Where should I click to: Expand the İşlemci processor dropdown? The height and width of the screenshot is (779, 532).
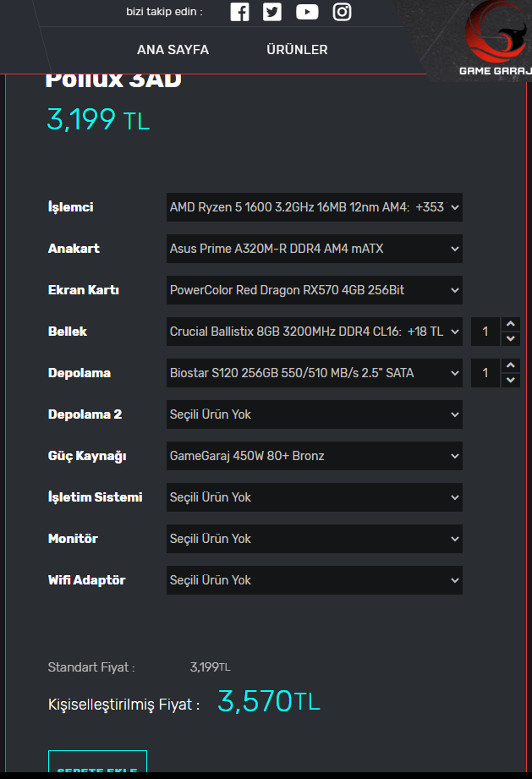[x=314, y=207]
